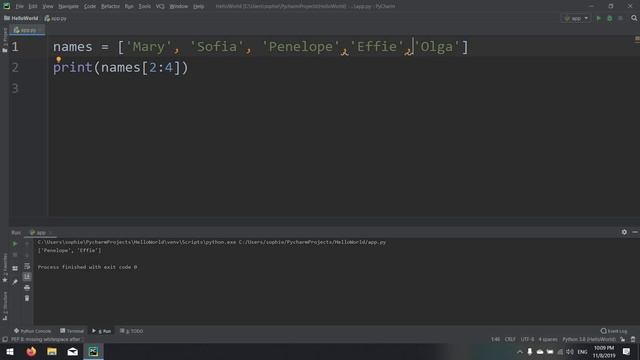This screenshot has width=640, height=360.
Task: Run the app with the green play button
Action: (x=598, y=18)
